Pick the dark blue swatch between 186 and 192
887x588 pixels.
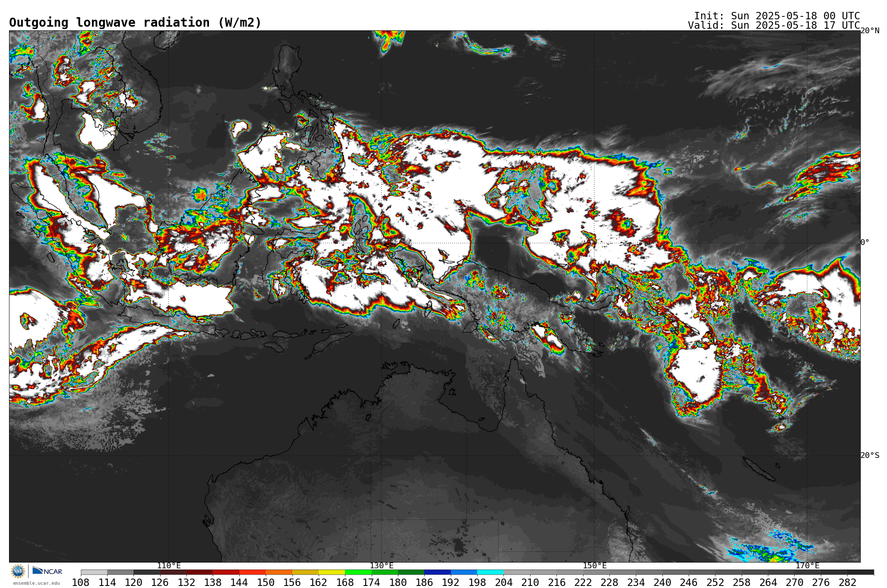tap(437, 572)
